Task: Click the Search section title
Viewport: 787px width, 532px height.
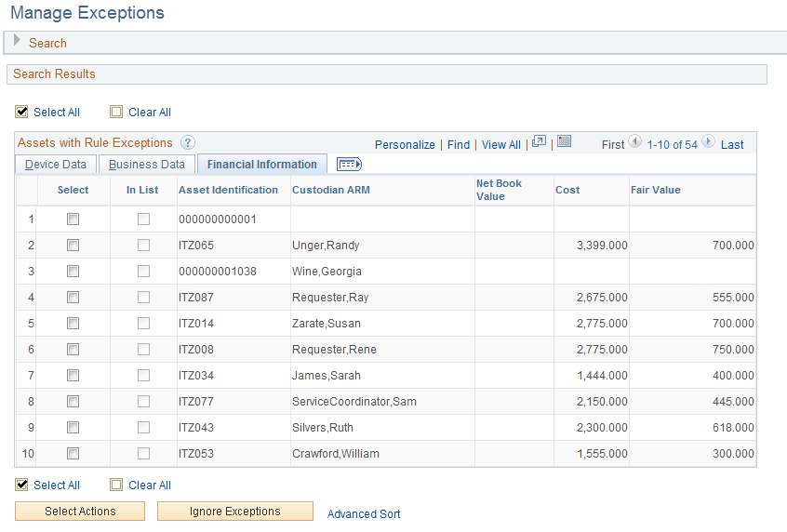Action: [x=47, y=43]
